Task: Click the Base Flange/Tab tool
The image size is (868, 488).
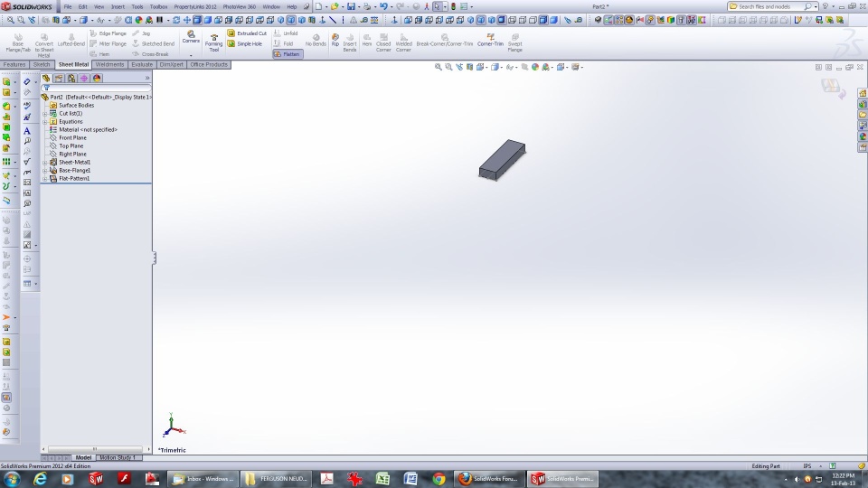Action: 18,42
